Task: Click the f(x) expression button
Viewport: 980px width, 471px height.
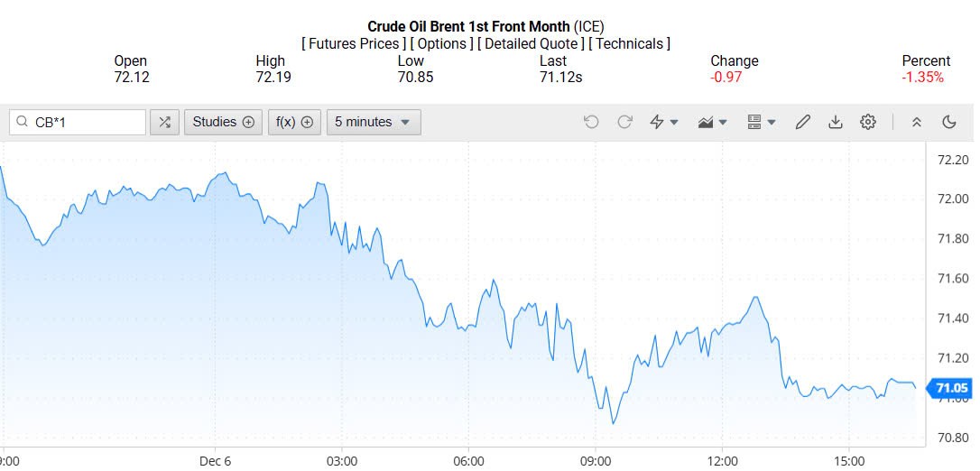Action: (294, 122)
